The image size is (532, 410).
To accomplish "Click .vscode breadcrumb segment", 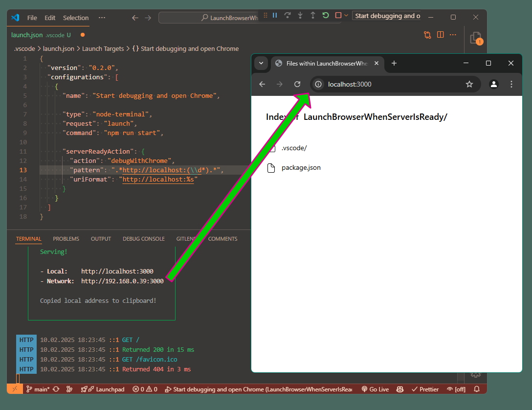I will tap(24, 48).
